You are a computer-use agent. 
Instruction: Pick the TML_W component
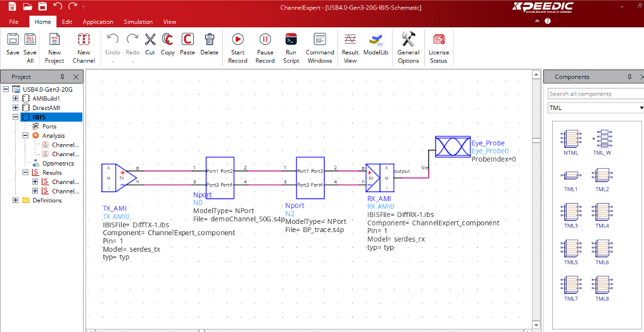(602, 138)
